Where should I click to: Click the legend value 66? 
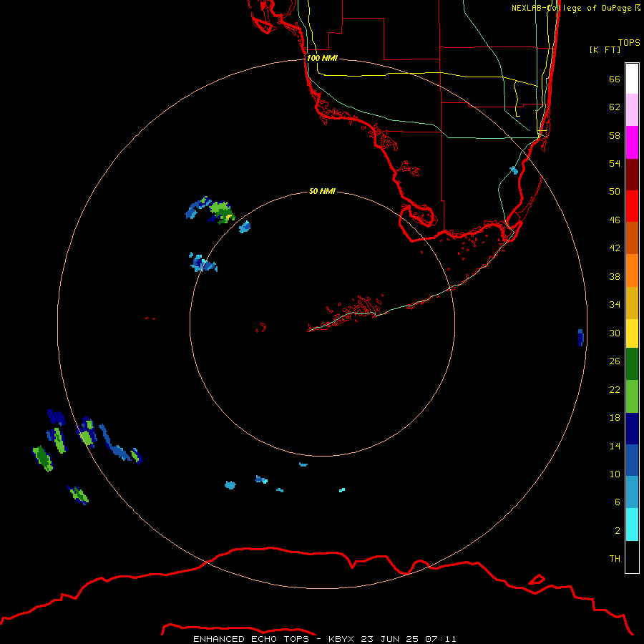(x=615, y=79)
